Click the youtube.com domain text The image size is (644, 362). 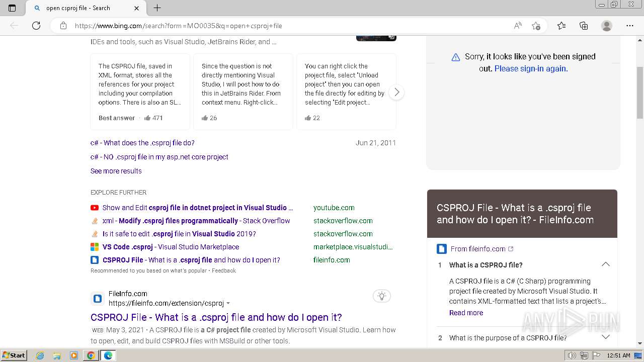pyautogui.click(x=334, y=208)
